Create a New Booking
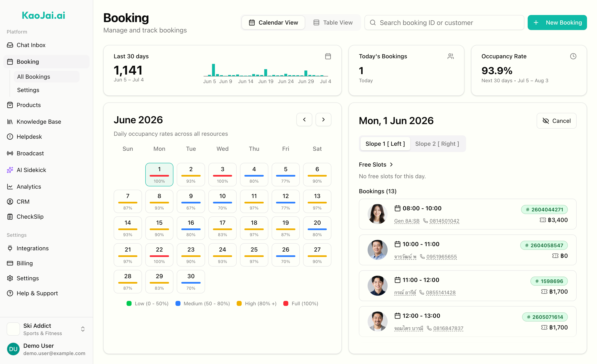597x364 pixels. 557,22
